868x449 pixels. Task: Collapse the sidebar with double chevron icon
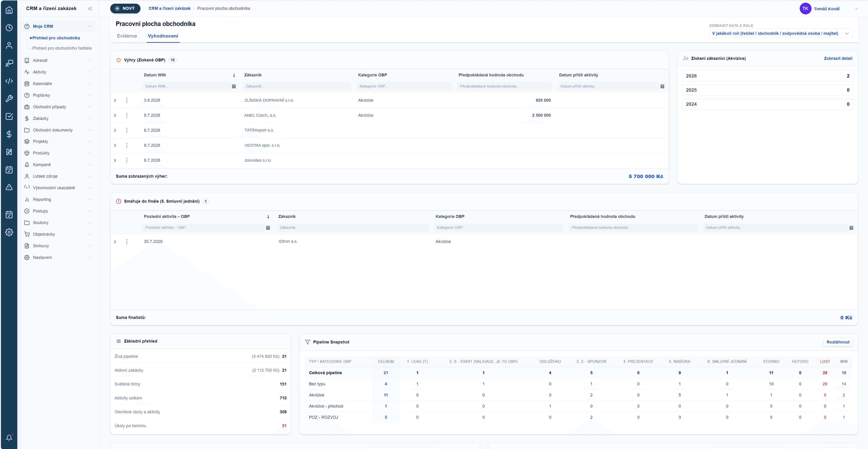pyautogui.click(x=90, y=8)
